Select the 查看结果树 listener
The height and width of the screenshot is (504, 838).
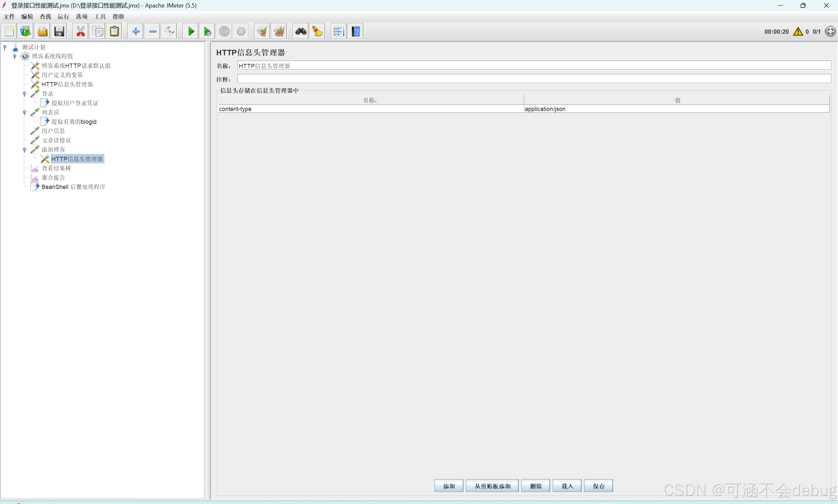[56, 168]
